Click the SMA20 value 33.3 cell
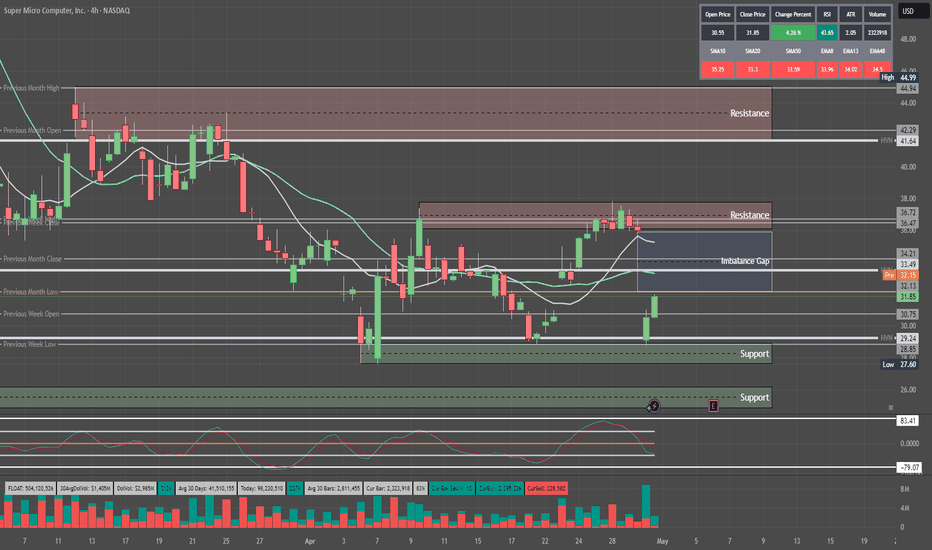The height and width of the screenshot is (550, 932). [x=752, y=69]
